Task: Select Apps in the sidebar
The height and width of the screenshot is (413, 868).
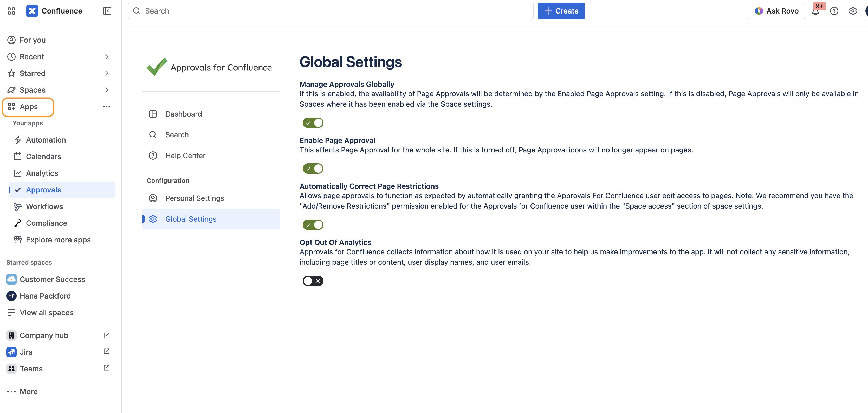Action: [28, 107]
